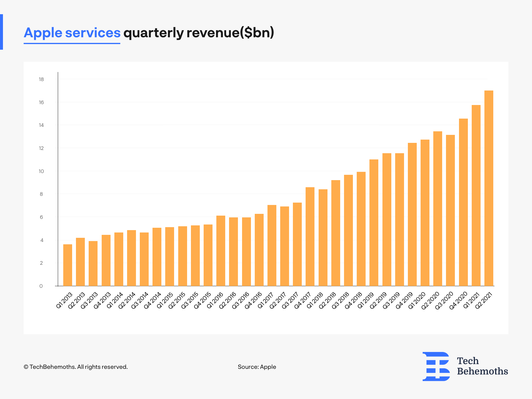Screen dimensions: 532x399
Task: Click the 'Q2 2016' x-axis label
Action: (228, 301)
